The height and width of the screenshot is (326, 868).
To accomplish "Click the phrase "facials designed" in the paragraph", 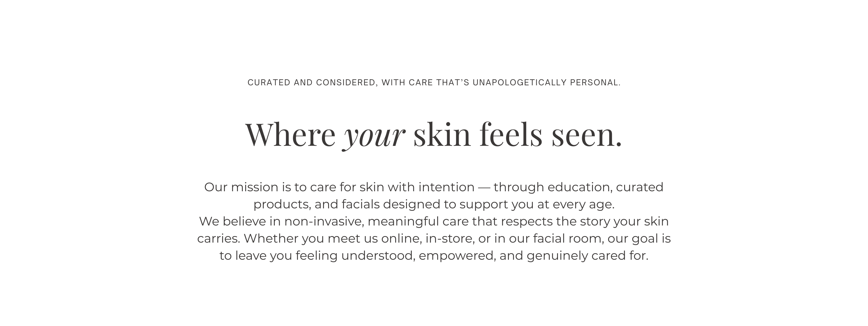I will [x=391, y=205].
